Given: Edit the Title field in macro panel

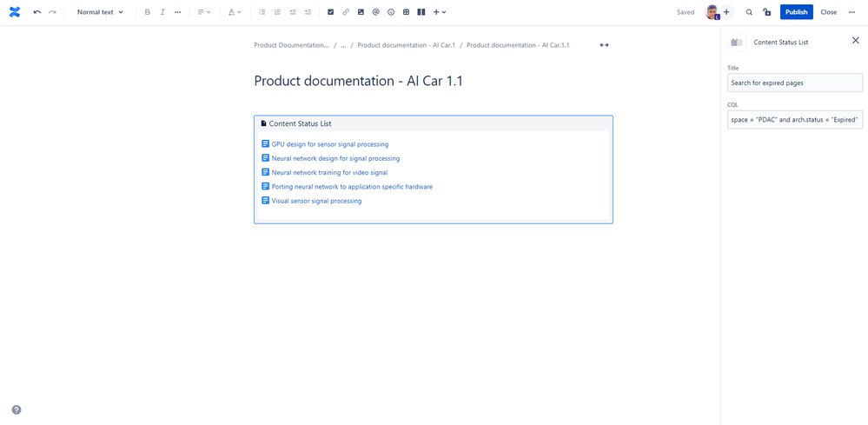Looking at the screenshot, I should pyautogui.click(x=795, y=83).
